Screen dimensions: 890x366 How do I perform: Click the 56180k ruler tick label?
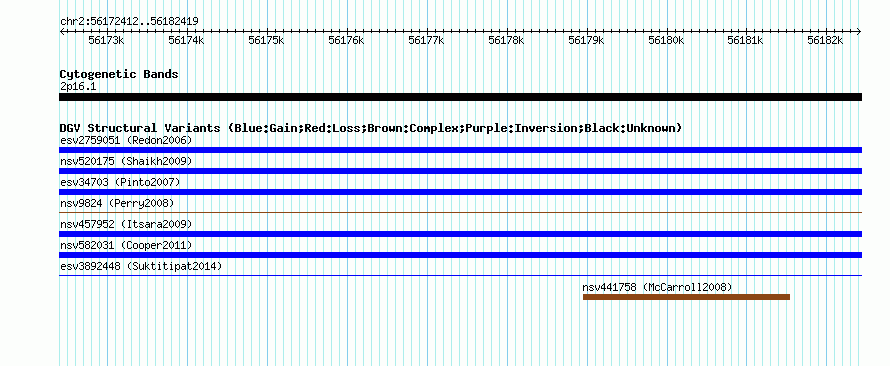pos(667,41)
